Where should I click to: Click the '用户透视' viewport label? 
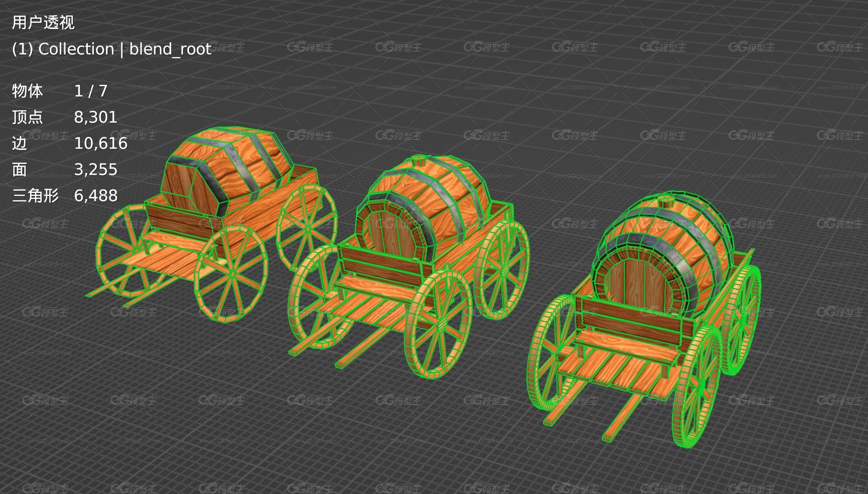click(x=43, y=22)
